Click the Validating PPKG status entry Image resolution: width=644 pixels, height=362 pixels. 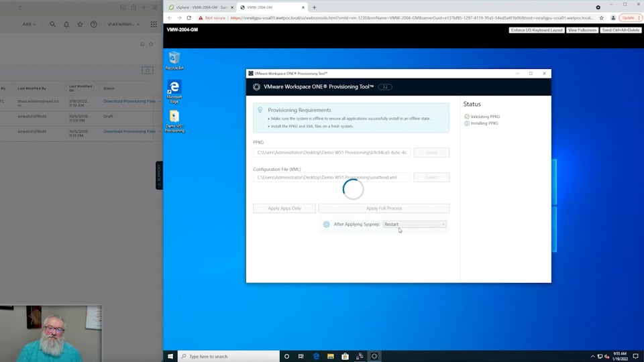click(482, 117)
